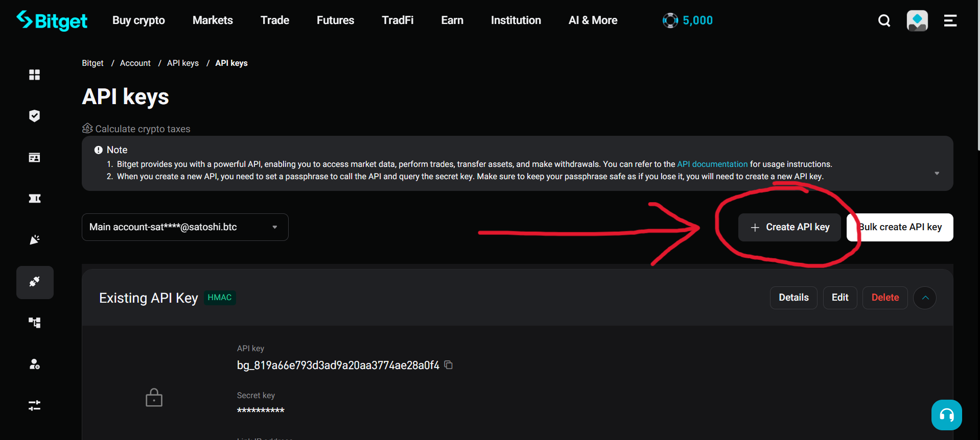Open the user avatar profile menu
The width and height of the screenshot is (980, 440).
(917, 20)
